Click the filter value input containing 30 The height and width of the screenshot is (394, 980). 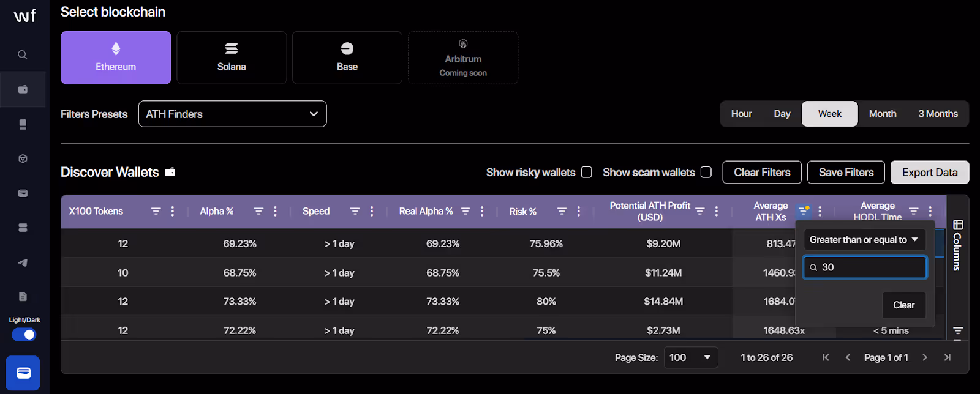coord(864,267)
